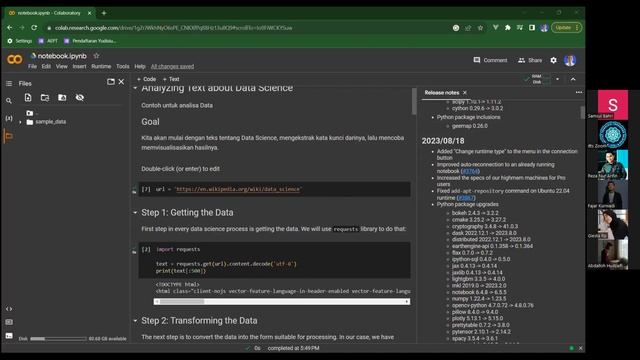
Task: Open the Code snippets icon
Action: (9, 309)
